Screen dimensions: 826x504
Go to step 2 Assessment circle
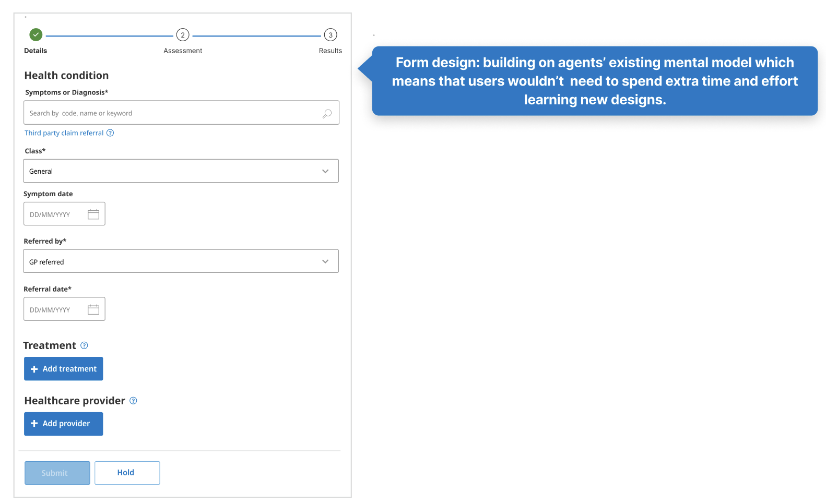click(183, 35)
